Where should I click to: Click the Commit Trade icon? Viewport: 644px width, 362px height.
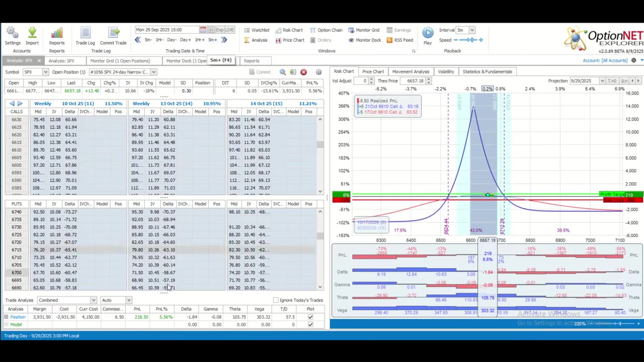tap(113, 34)
